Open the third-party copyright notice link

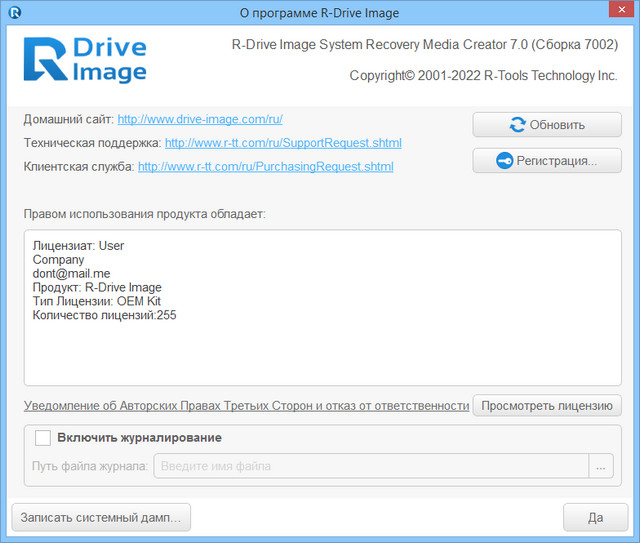pyautogui.click(x=246, y=405)
